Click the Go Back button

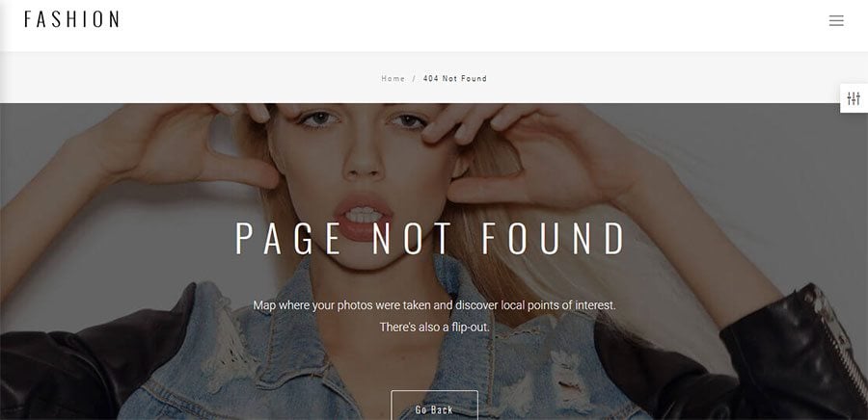434,406
